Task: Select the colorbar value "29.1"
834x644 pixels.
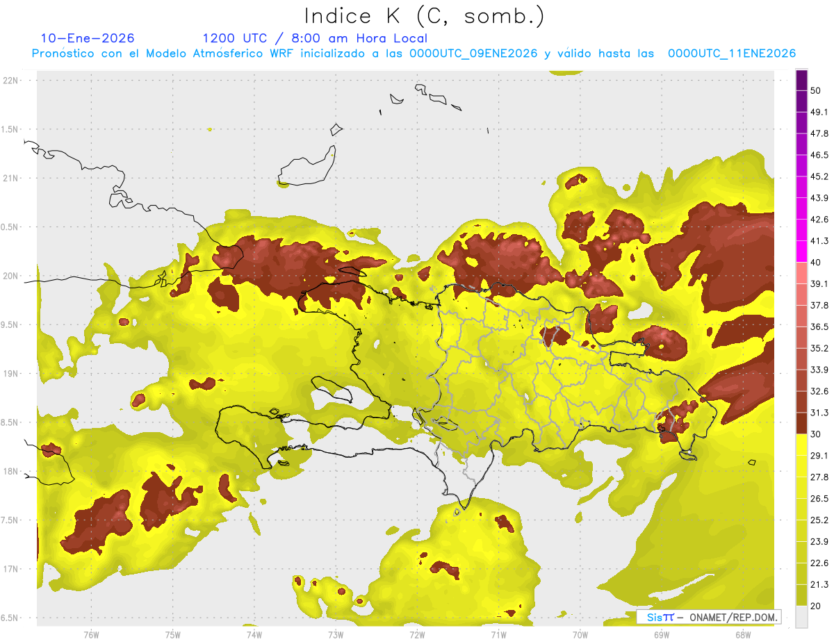Action: (819, 456)
